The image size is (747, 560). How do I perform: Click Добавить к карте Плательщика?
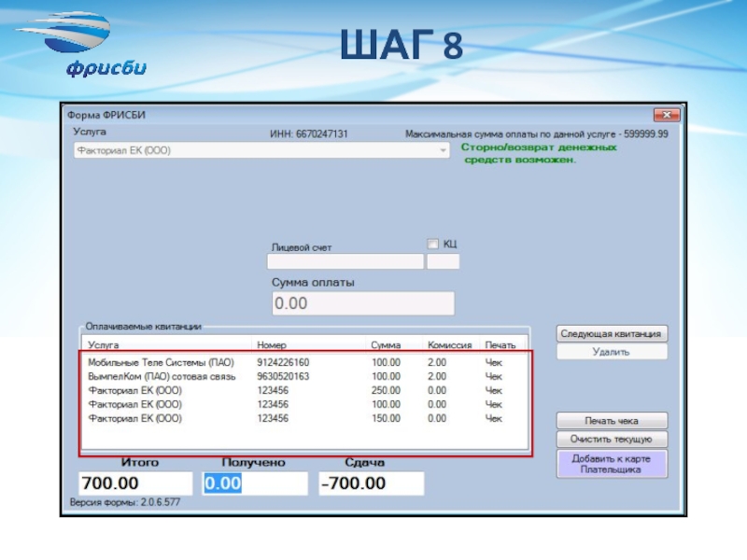click(612, 464)
